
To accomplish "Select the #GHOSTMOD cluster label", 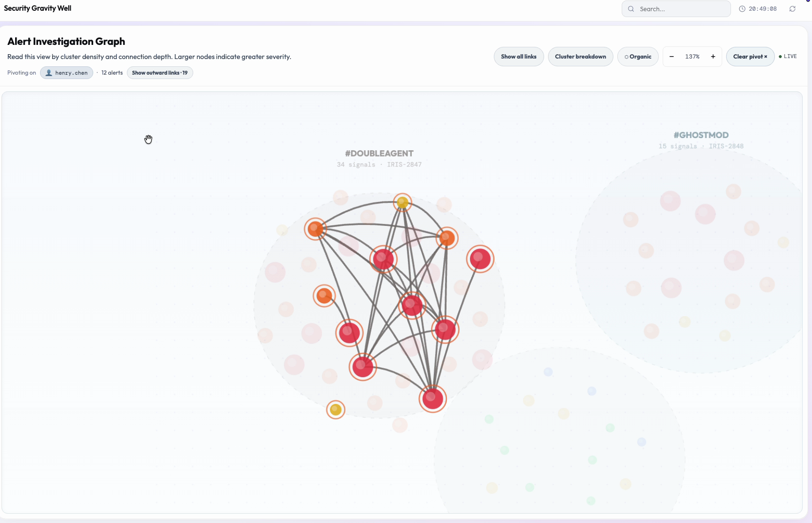I will pos(701,135).
